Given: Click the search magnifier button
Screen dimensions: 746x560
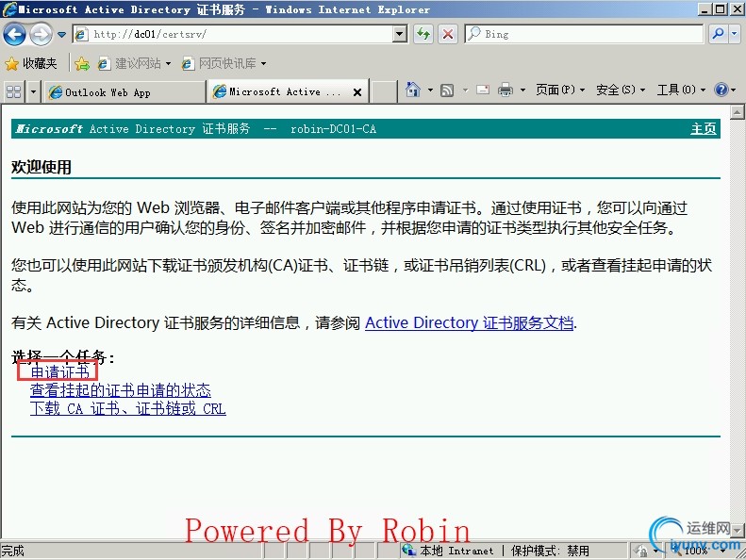Looking at the screenshot, I should click(x=718, y=34).
